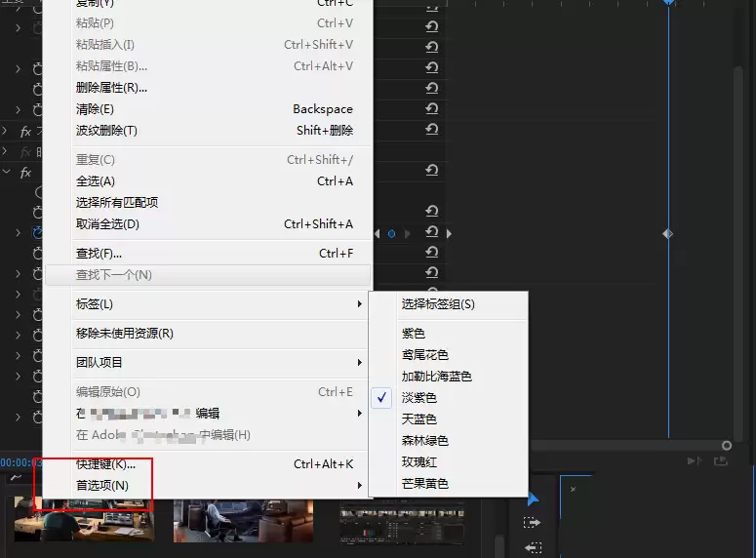The height and width of the screenshot is (558, 756).
Task: Pick the 紫色 label color
Action: (x=449, y=334)
